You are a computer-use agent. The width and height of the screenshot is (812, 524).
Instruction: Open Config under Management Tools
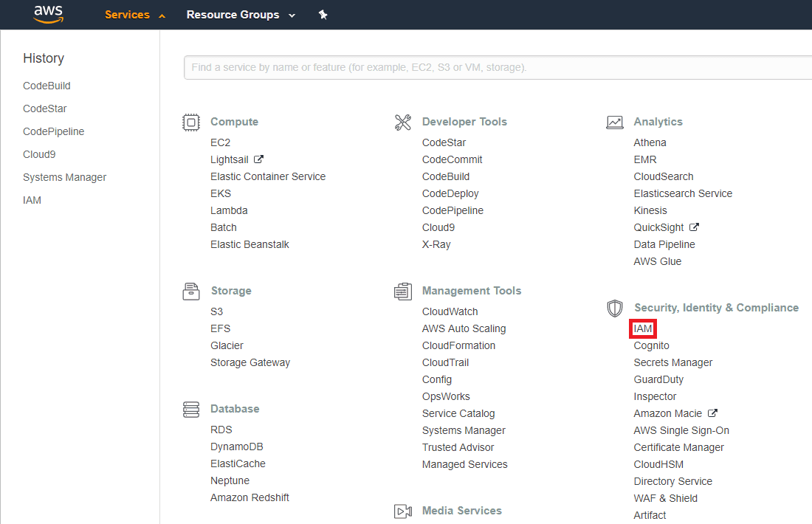(436, 379)
